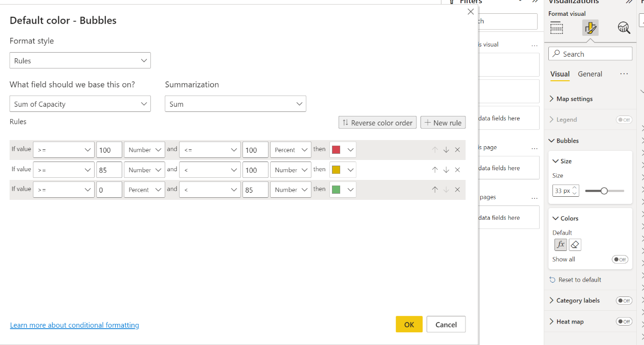This screenshot has width=644, height=345.
Task: Open the Format style Rules dropdown
Action: (80, 60)
